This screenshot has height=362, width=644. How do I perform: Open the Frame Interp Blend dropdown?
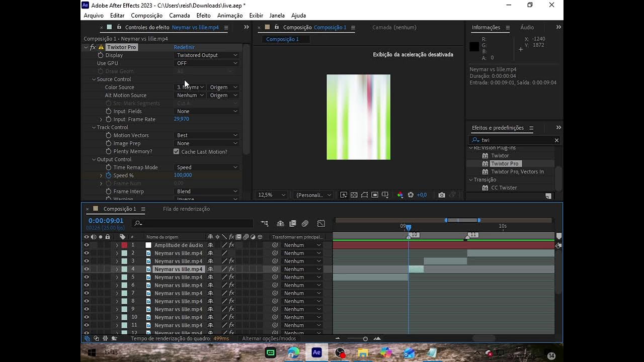click(x=207, y=192)
